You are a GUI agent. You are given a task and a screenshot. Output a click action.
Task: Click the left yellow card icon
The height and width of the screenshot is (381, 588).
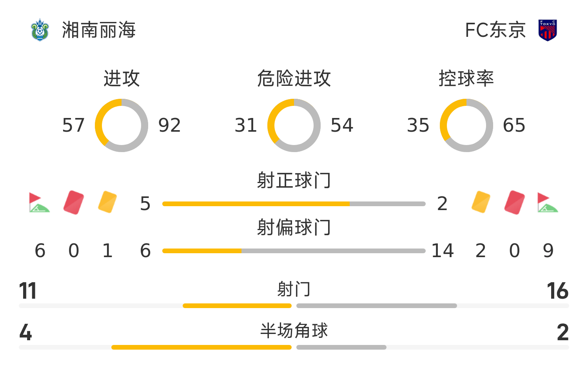pyautogui.click(x=107, y=202)
